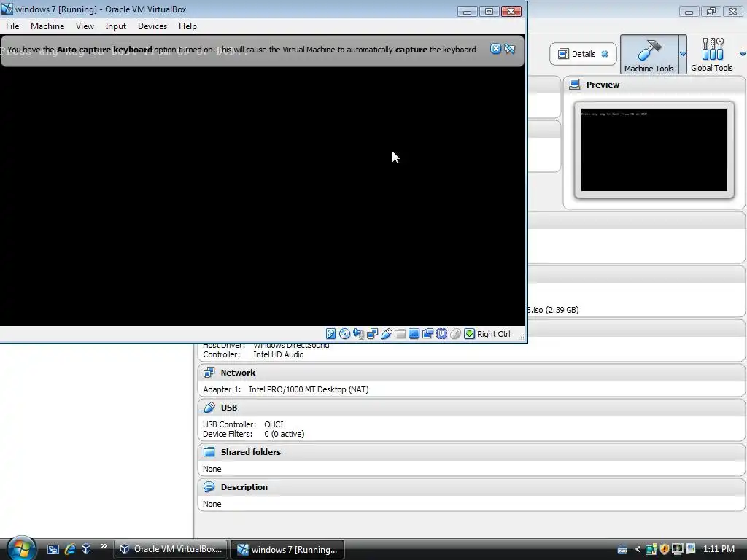Open the View menu

point(85,26)
